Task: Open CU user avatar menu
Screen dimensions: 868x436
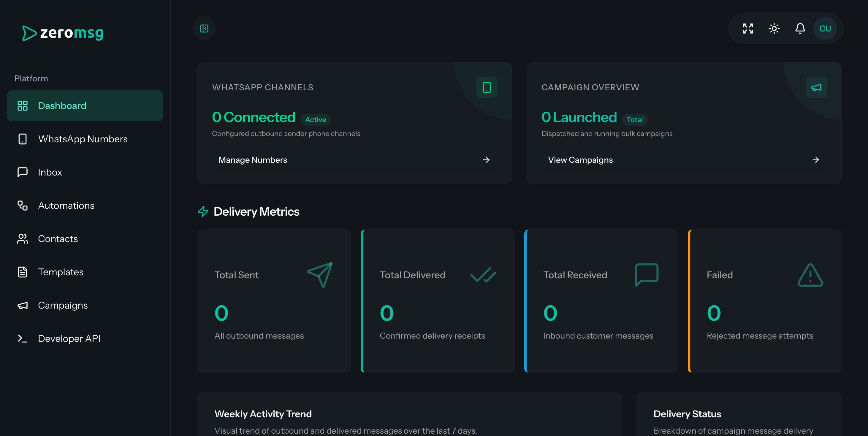Action: pyautogui.click(x=825, y=29)
